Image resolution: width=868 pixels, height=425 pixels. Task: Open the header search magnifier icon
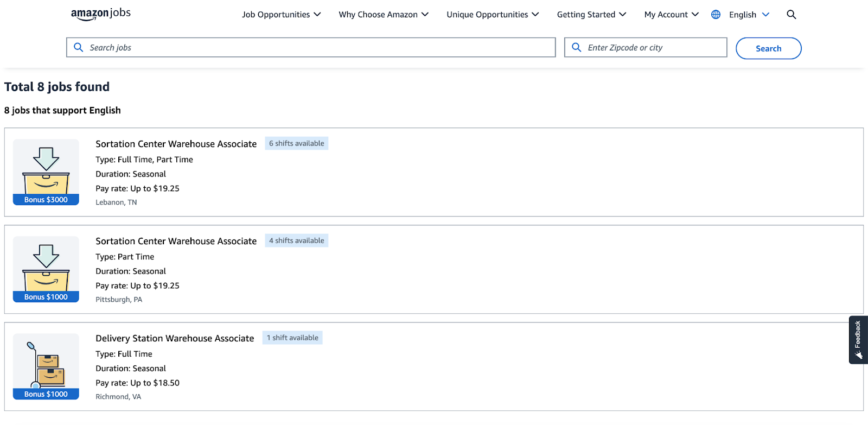coord(792,15)
